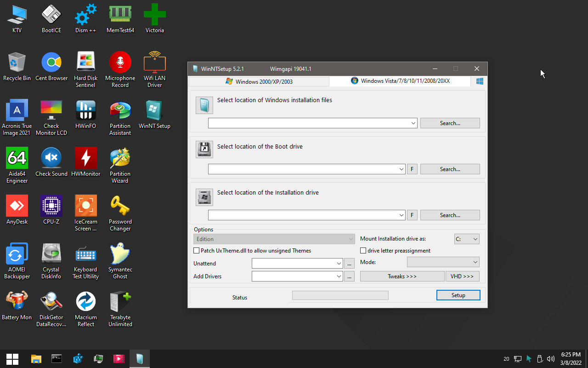Select the WinNT Setup desktop icon
Image resolution: width=588 pixels, height=368 pixels.
point(155,115)
